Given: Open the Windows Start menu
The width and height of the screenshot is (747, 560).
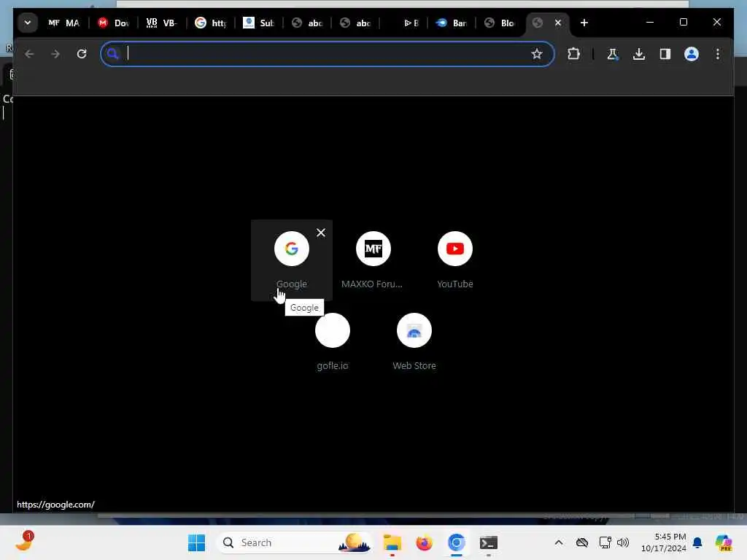Looking at the screenshot, I should 196,542.
